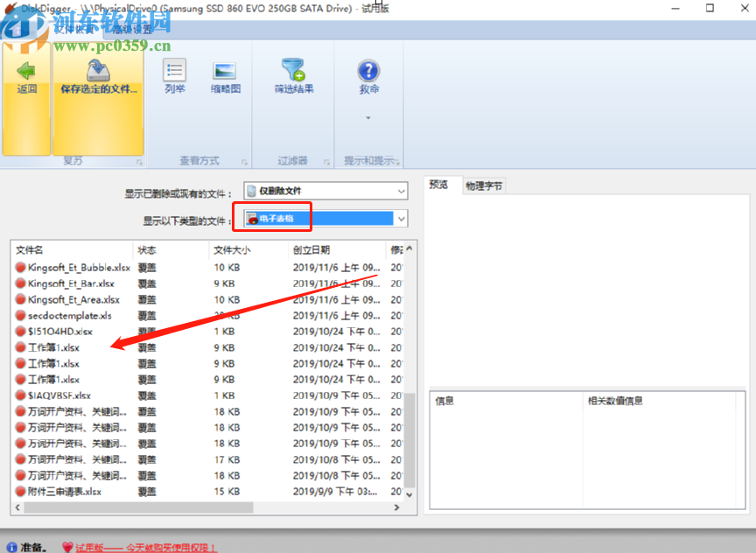
Task: Click the 相关数值信息 column header
Action: click(615, 401)
